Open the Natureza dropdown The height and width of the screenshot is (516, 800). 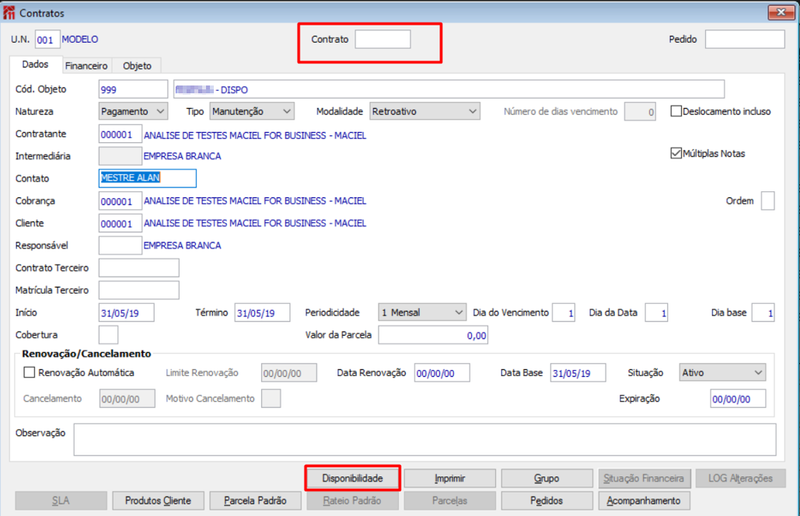click(133, 111)
